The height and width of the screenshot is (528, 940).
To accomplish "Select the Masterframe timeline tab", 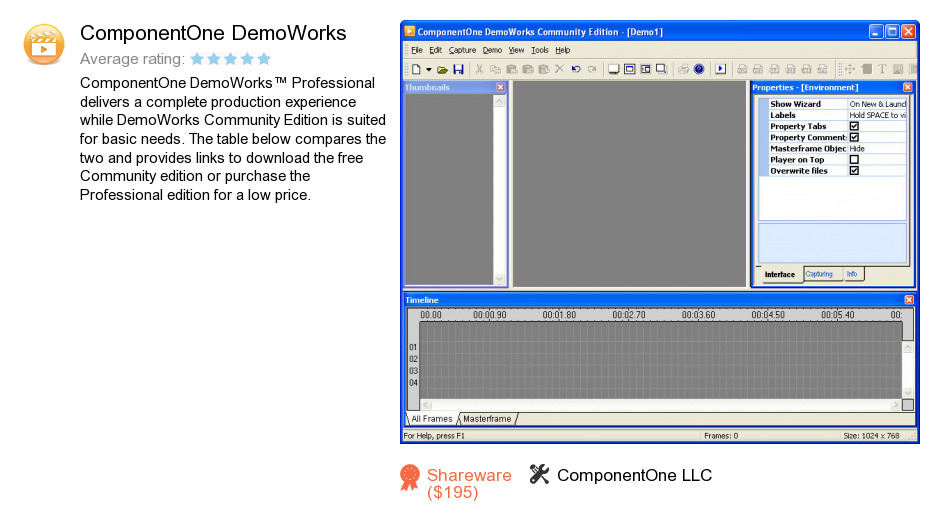I will pos(487,419).
